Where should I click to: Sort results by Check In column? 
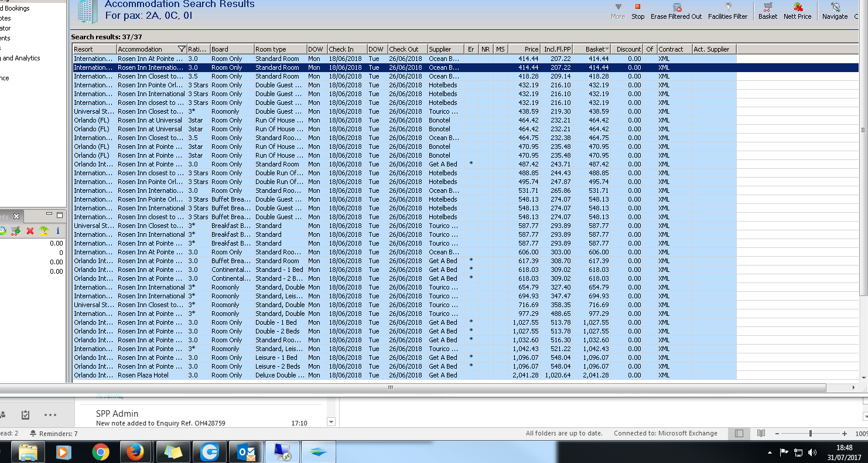(347, 49)
